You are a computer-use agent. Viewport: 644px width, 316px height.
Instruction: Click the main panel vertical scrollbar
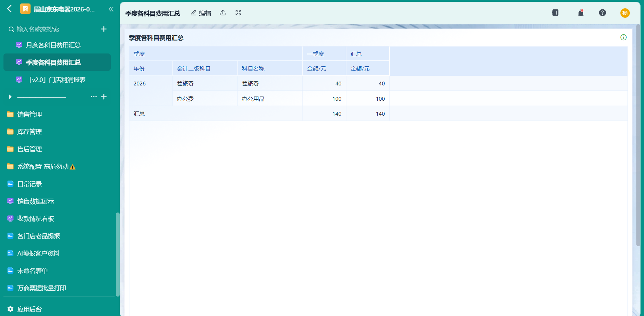[638, 135]
